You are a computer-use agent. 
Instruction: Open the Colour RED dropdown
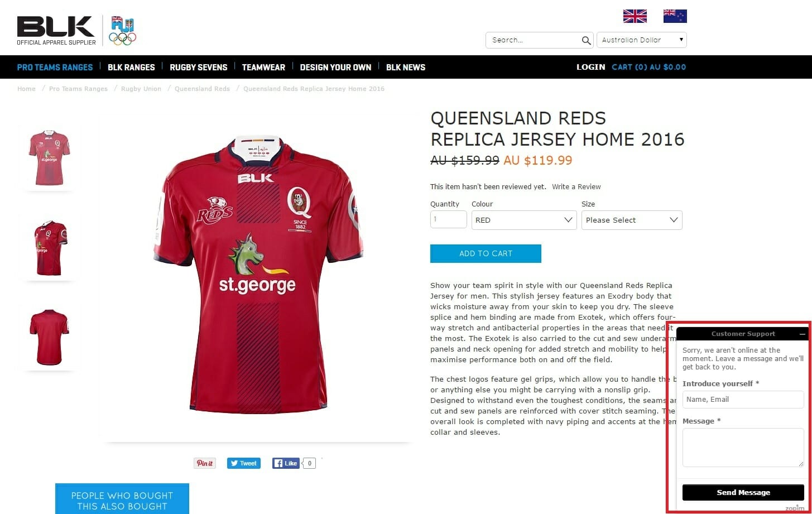(x=524, y=220)
